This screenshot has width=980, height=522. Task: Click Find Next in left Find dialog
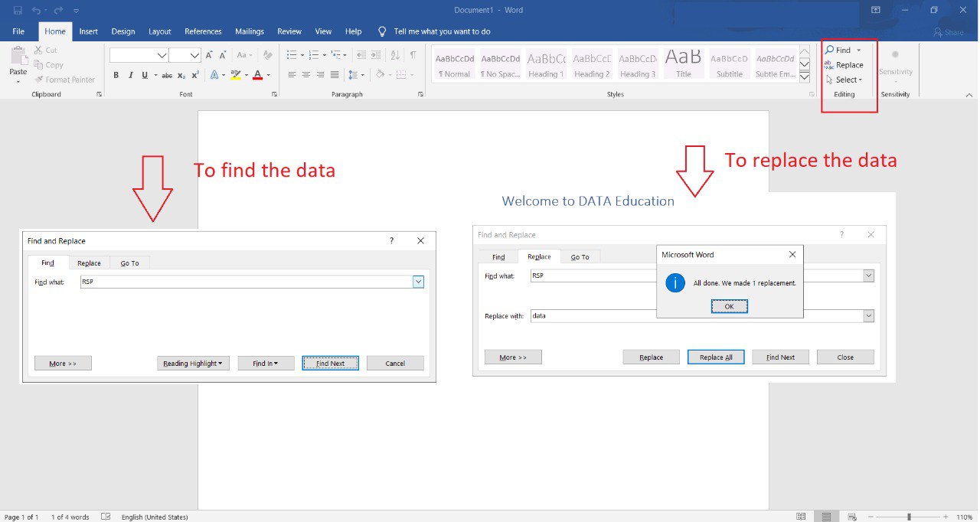(x=330, y=364)
